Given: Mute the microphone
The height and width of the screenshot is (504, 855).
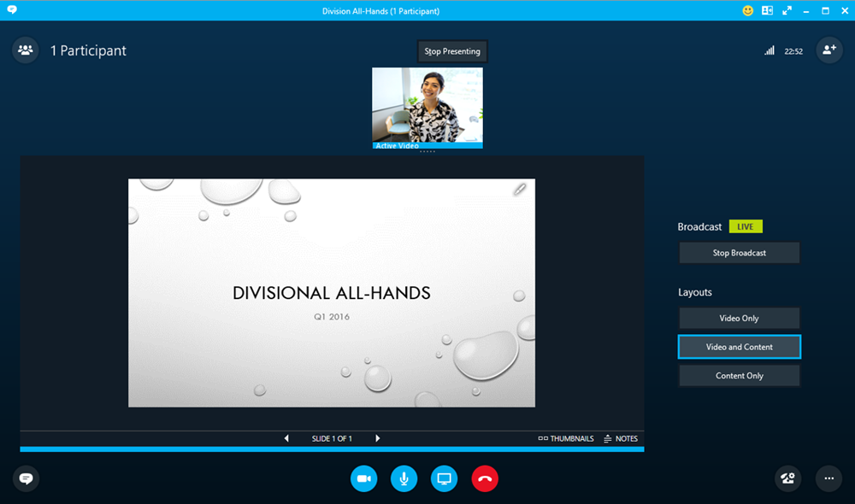Looking at the screenshot, I should 404,478.
